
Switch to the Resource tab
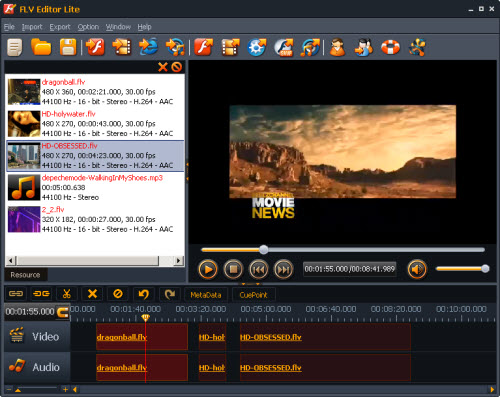(x=25, y=275)
